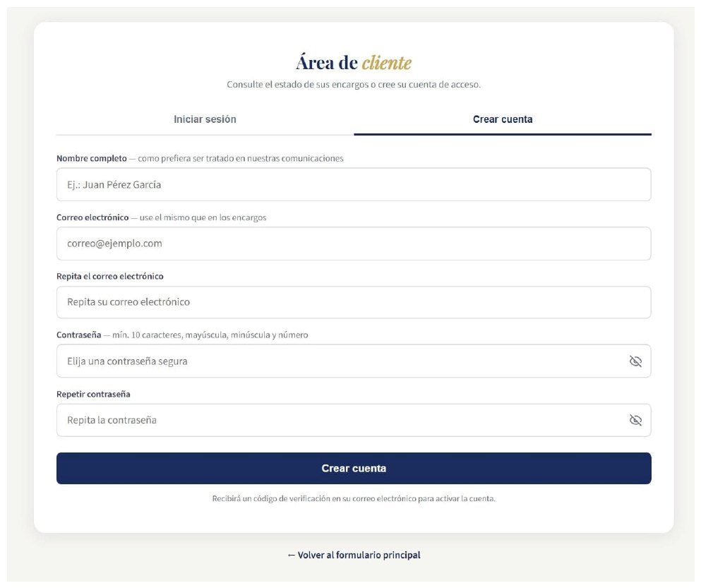
Task: Select the Crear cuenta tab
Action: 503,119
